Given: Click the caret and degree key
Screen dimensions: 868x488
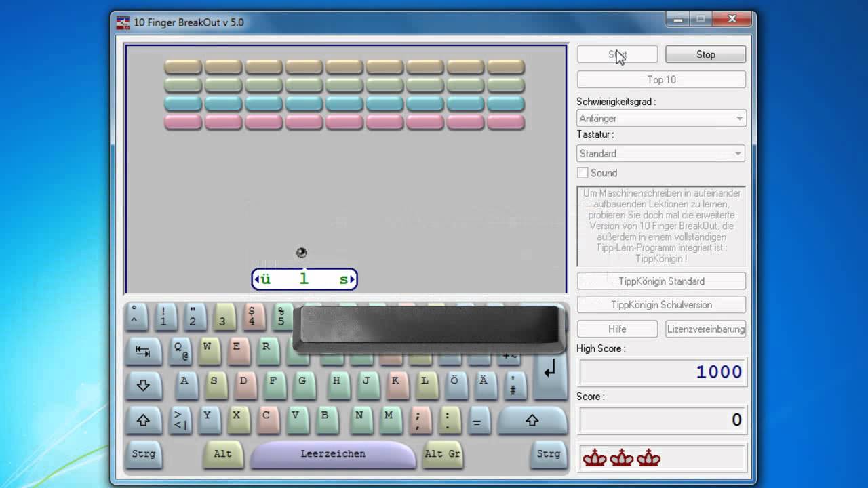Looking at the screenshot, I should tap(136, 316).
